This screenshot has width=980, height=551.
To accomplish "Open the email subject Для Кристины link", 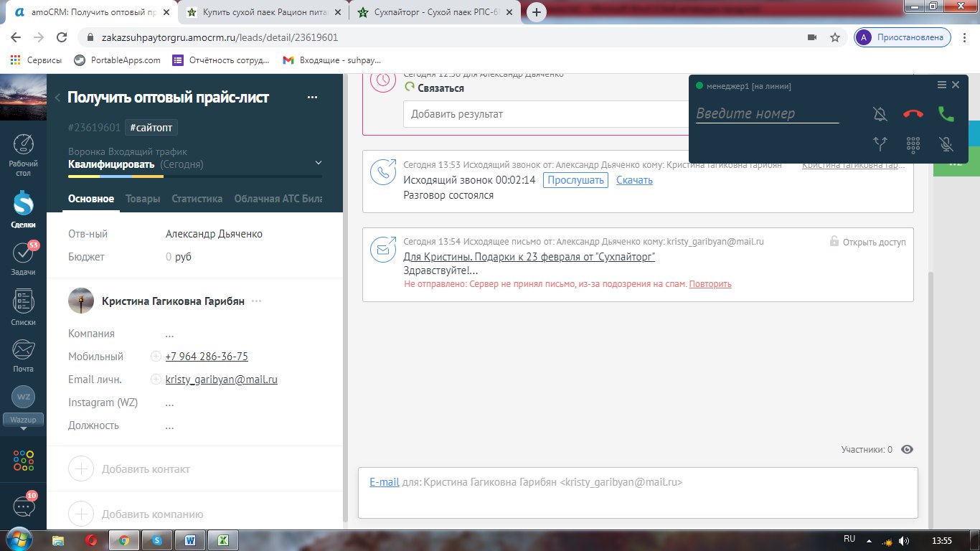I will pos(529,257).
